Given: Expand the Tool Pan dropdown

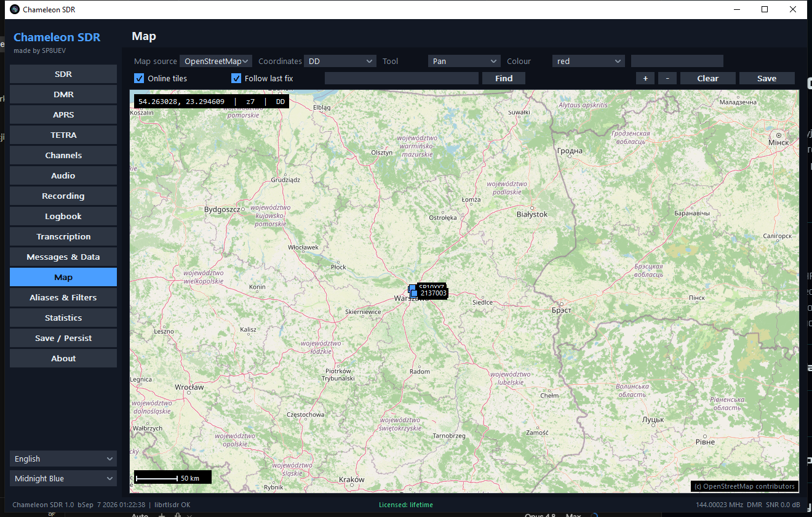Looking at the screenshot, I should (464, 61).
